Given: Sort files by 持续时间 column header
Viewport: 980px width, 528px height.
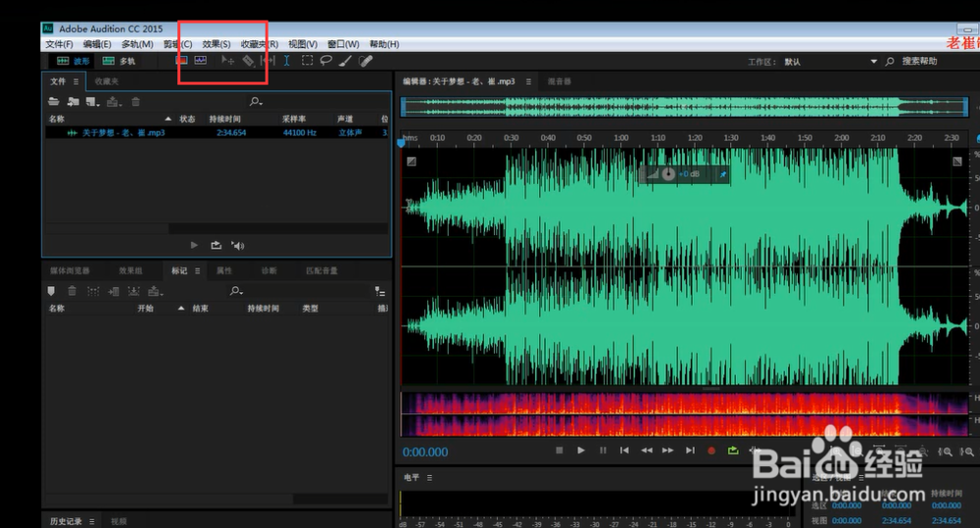Looking at the screenshot, I should tap(225, 119).
